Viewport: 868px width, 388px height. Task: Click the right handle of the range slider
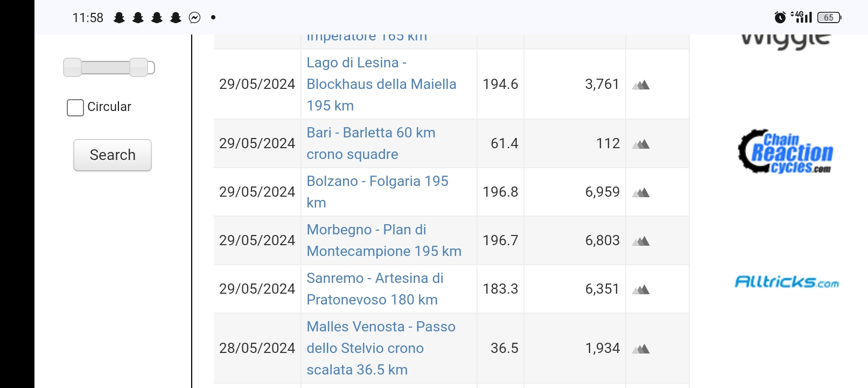point(138,67)
